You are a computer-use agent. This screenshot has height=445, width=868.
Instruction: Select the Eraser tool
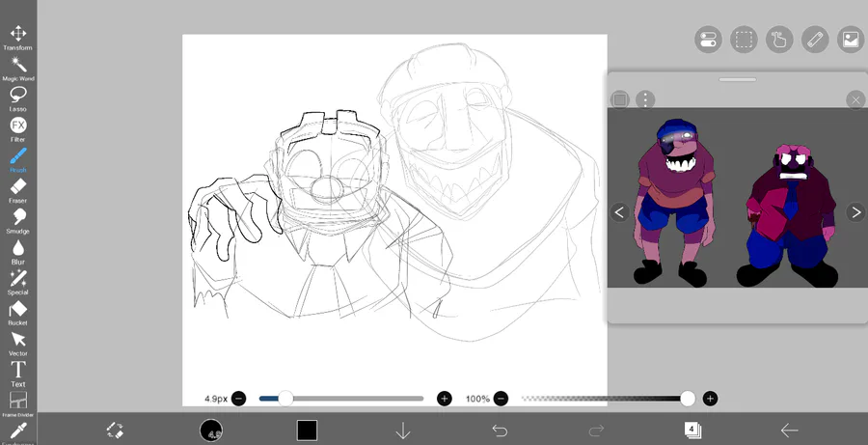tap(17, 190)
